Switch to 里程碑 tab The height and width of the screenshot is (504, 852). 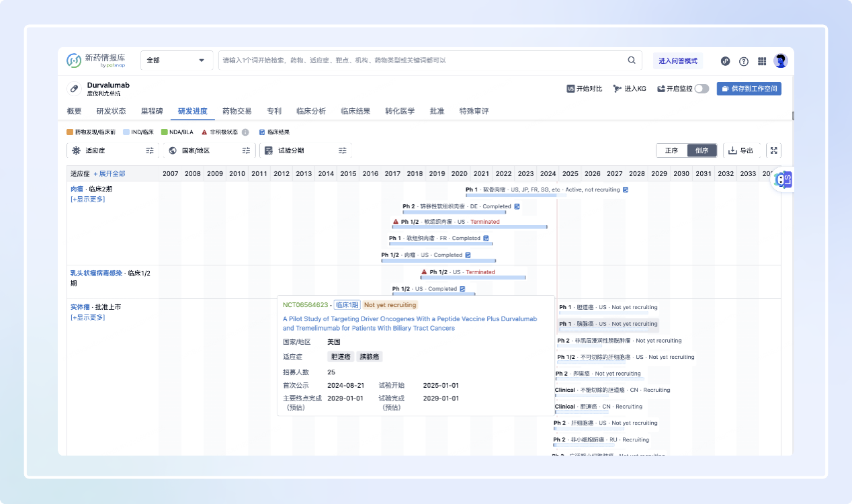coord(152,111)
